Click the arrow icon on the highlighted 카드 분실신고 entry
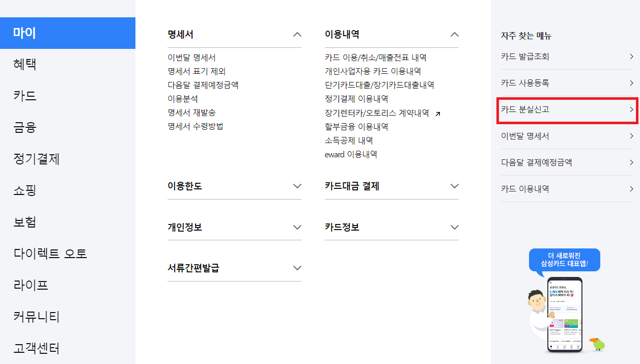This screenshot has height=364, width=640. coord(631,108)
